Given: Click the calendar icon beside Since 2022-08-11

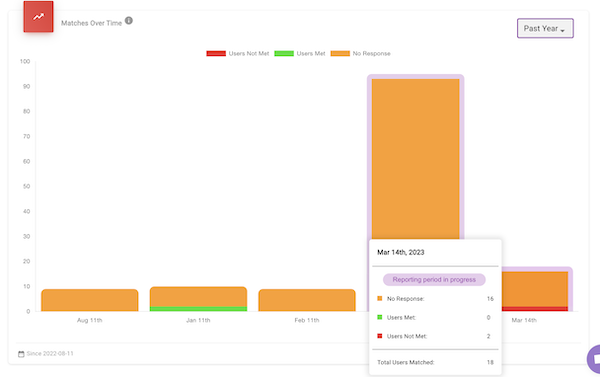Looking at the screenshot, I should (21, 354).
